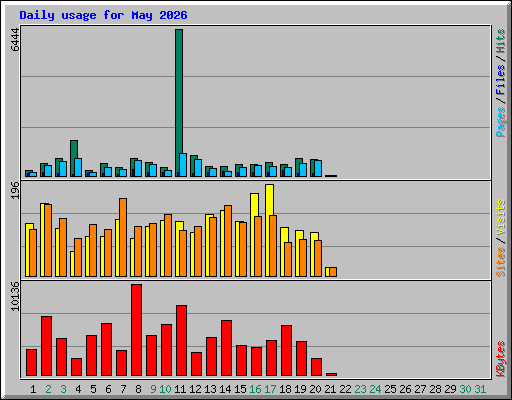This screenshot has height=400, width=512.
Task: Click the red KBytes bar for day 18
Action: click(x=286, y=350)
